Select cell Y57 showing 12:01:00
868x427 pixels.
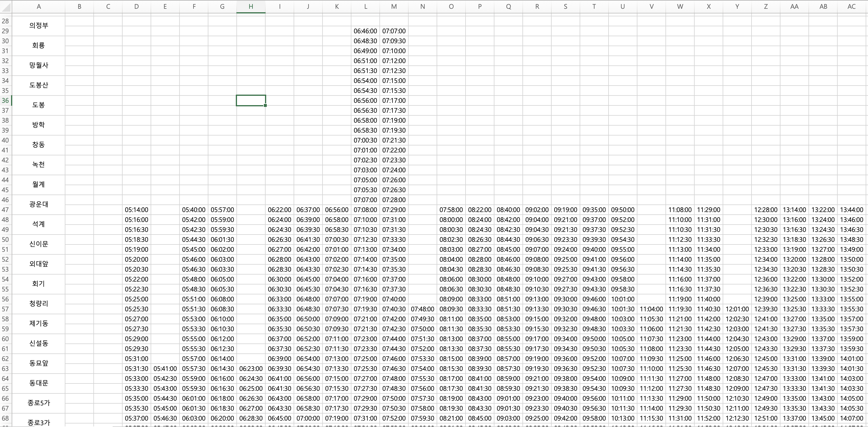click(x=737, y=309)
